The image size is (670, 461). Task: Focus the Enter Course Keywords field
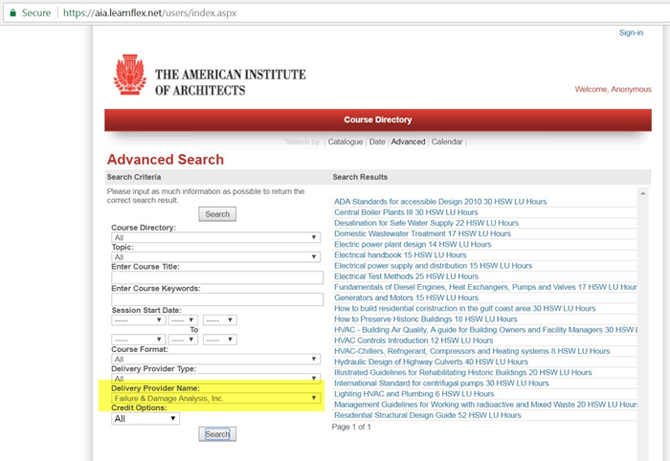217,299
